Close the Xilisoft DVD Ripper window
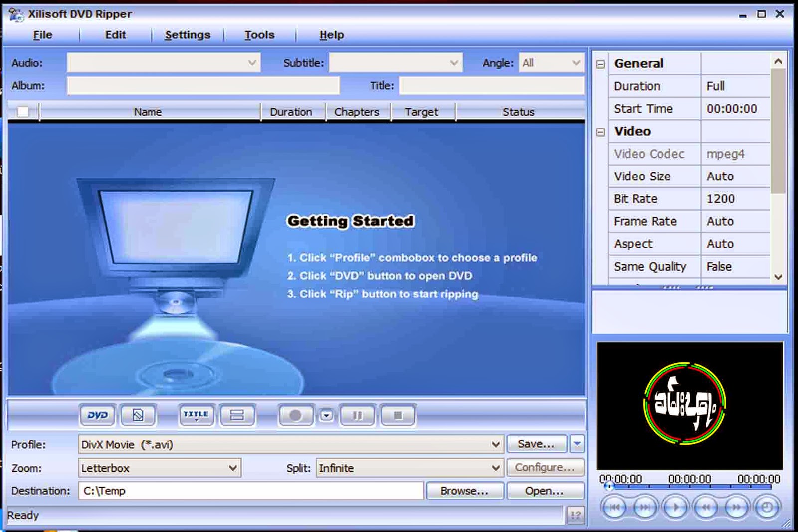798x532 pixels. [x=780, y=14]
